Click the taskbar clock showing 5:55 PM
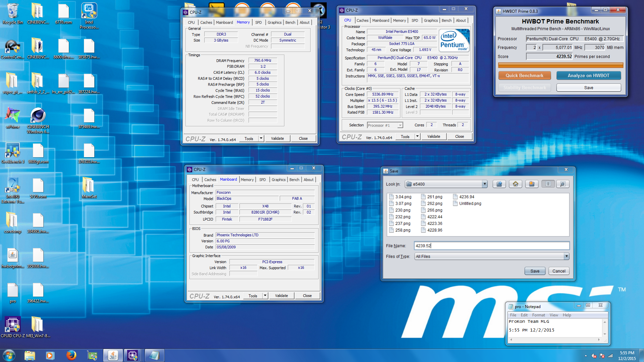This screenshot has height=362, width=644. [627, 356]
